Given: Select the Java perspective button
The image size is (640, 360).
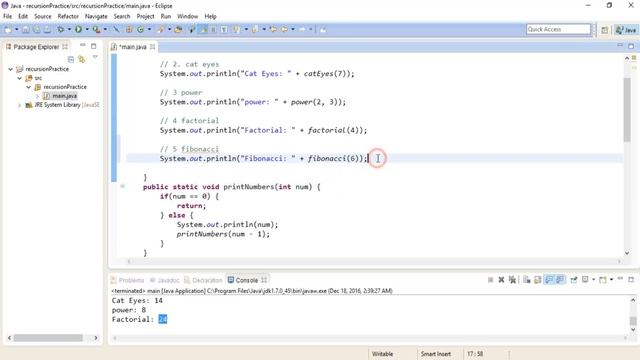Looking at the screenshot, I should point(626,30).
